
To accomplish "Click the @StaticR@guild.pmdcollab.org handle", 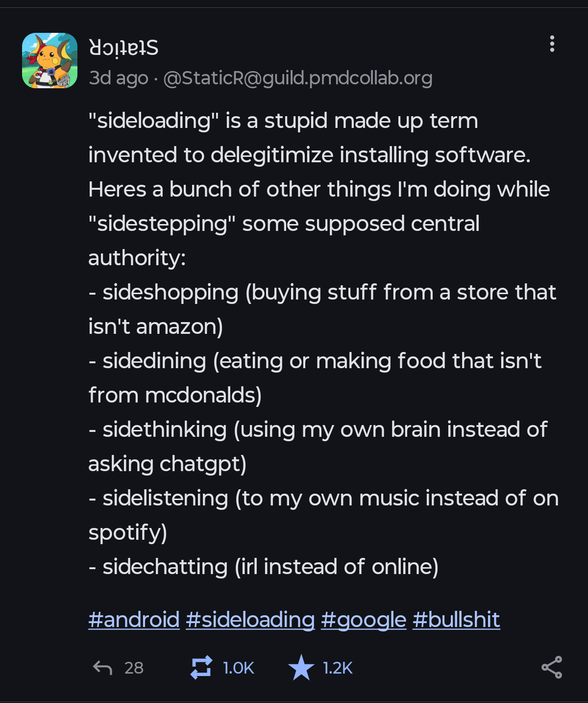I will [x=297, y=78].
